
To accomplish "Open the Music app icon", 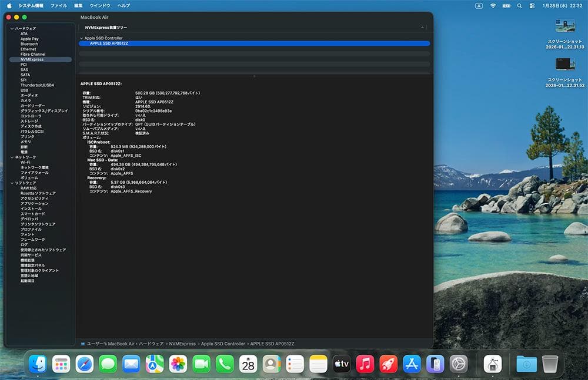I will pyautogui.click(x=365, y=364).
